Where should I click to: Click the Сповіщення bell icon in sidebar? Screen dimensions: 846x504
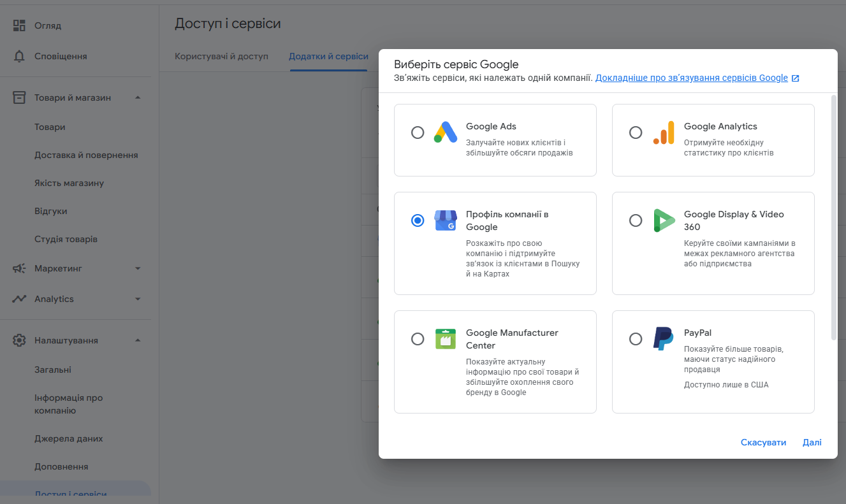point(19,56)
